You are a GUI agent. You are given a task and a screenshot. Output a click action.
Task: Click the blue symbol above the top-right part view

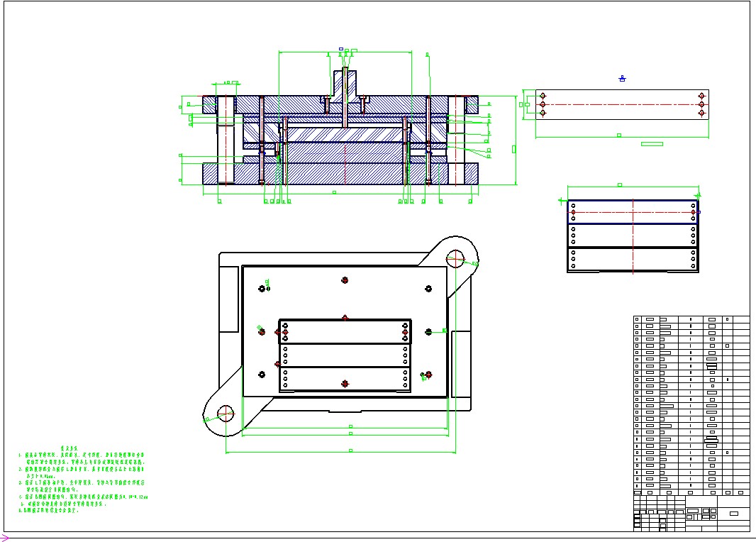tap(622, 79)
